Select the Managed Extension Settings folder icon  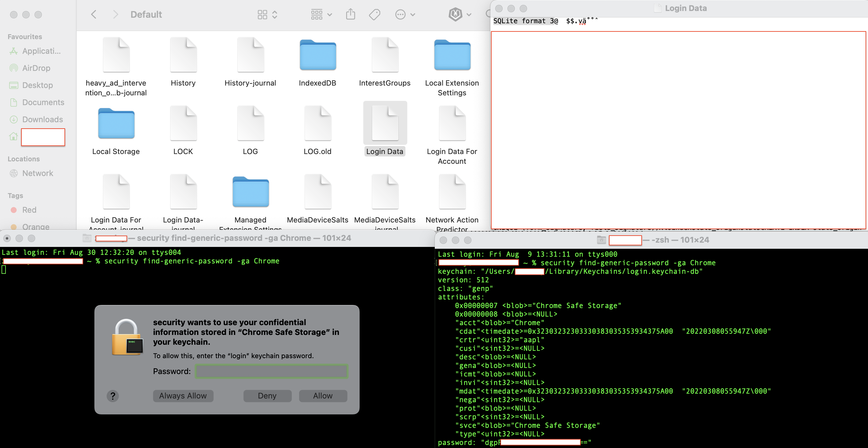click(250, 192)
